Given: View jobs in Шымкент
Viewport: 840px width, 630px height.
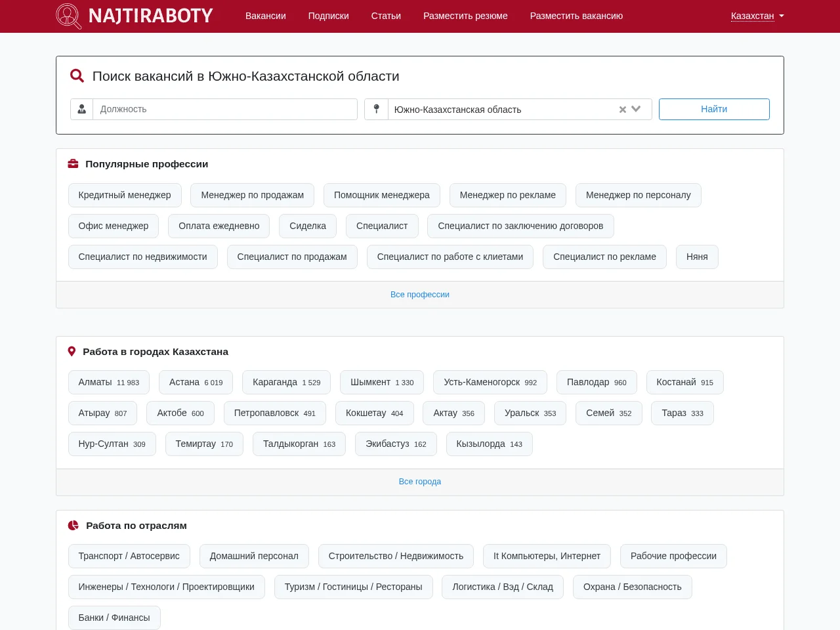Looking at the screenshot, I should point(382,382).
